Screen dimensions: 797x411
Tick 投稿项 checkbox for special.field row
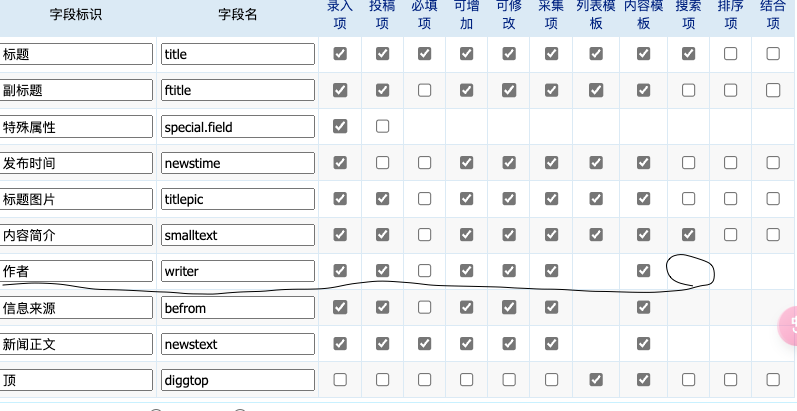tap(382, 126)
